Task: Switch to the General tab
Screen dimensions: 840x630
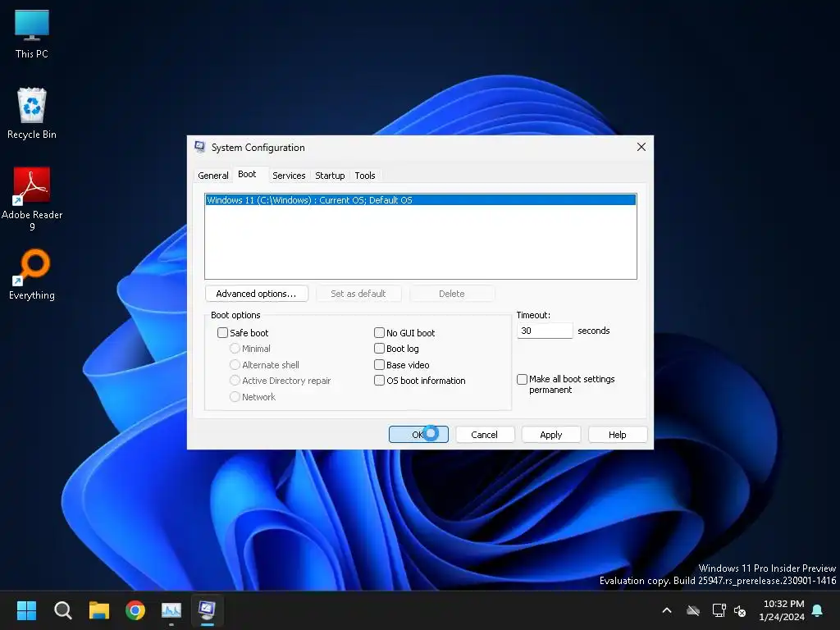Action: pyautogui.click(x=212, y=176)
